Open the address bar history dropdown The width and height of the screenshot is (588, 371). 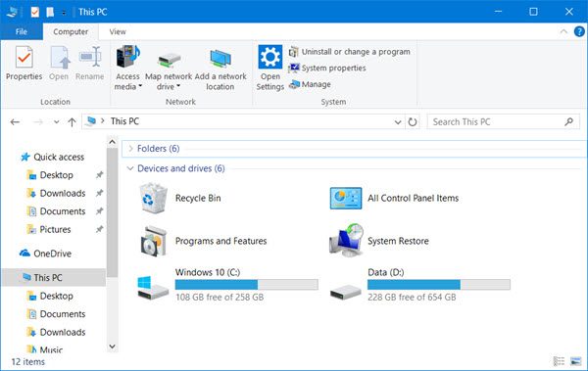click(398, 121)
